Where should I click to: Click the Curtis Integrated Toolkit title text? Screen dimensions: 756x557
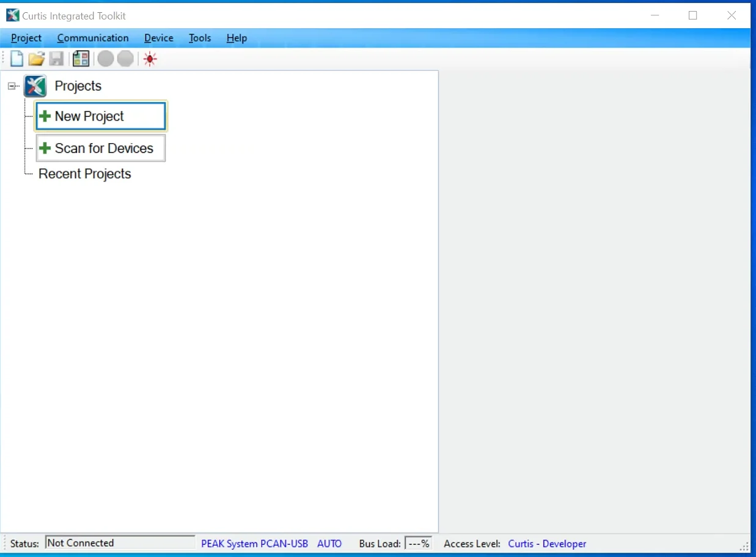click(74, 16)
